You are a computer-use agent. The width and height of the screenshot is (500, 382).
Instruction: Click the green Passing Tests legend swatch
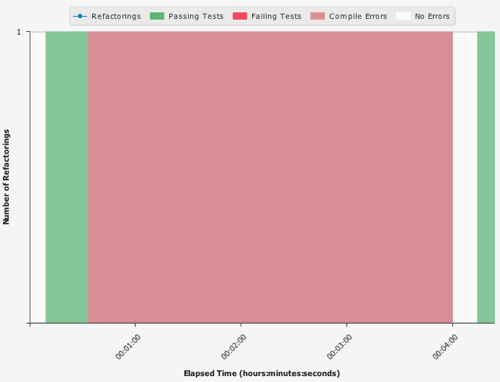(157, 16)
